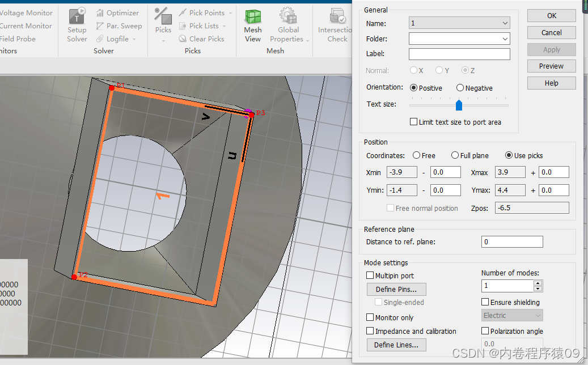Open Global Properties for mesh
This screenshot has height=365, width=588.
pyautogui.click(x=287, y=25)
